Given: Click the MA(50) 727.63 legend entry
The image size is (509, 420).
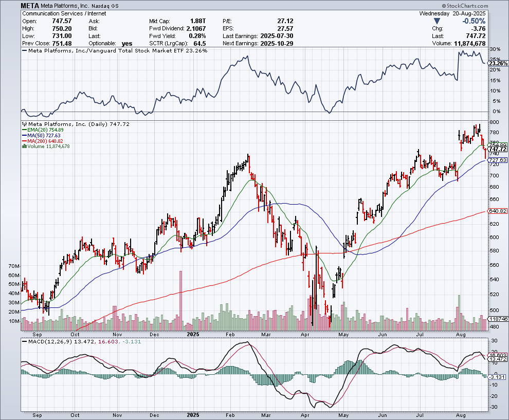Looking at the screenshot, I should point(41,135).
